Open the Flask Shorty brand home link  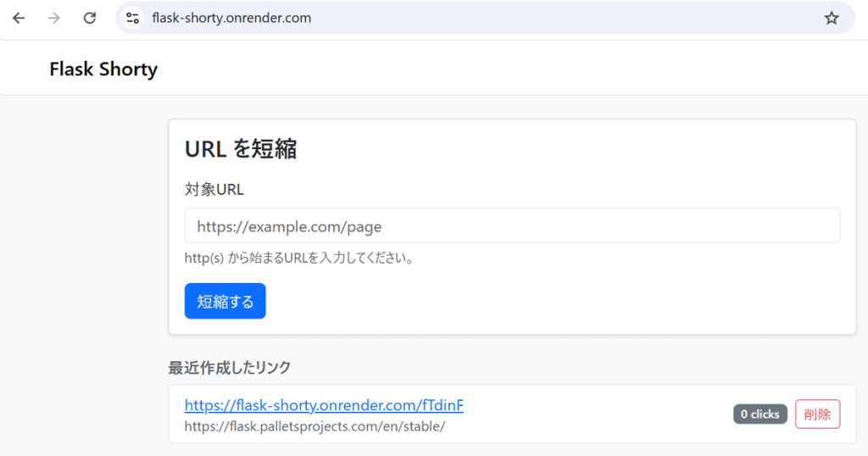(103, 69)
